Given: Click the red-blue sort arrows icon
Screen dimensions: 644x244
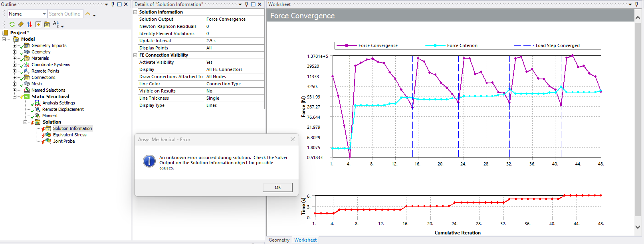Looking at the screenshot, I should point(30,24).
